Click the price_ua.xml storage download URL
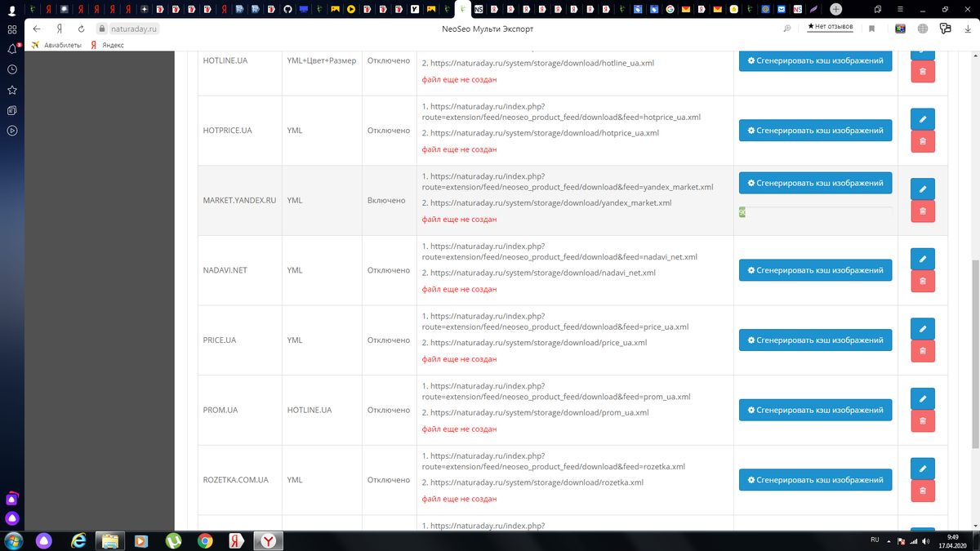This screenshot has width=980, height=551. [x=539, y=343]
